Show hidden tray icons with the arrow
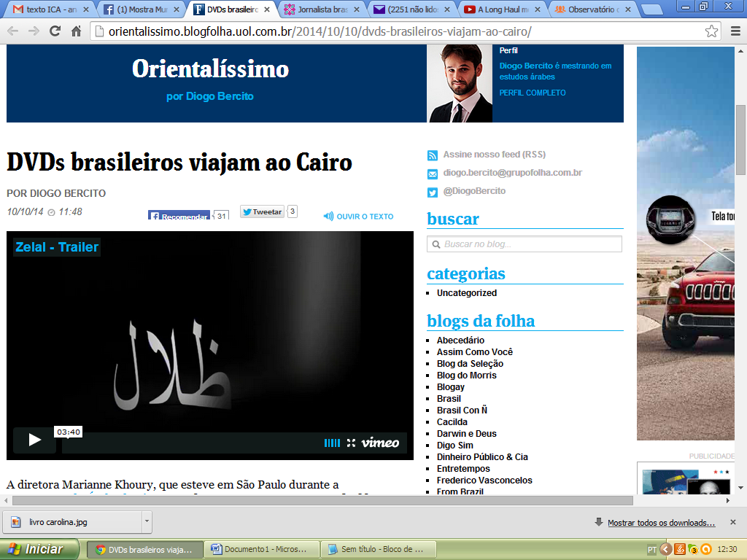 pyautogui.click(x=665, y=550)
